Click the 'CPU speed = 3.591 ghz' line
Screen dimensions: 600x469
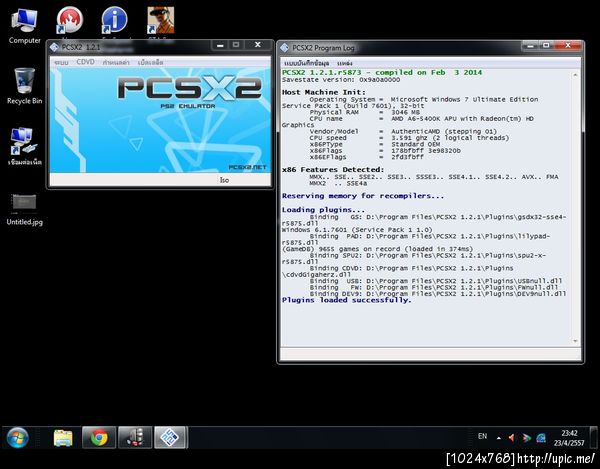coord(409,138)
